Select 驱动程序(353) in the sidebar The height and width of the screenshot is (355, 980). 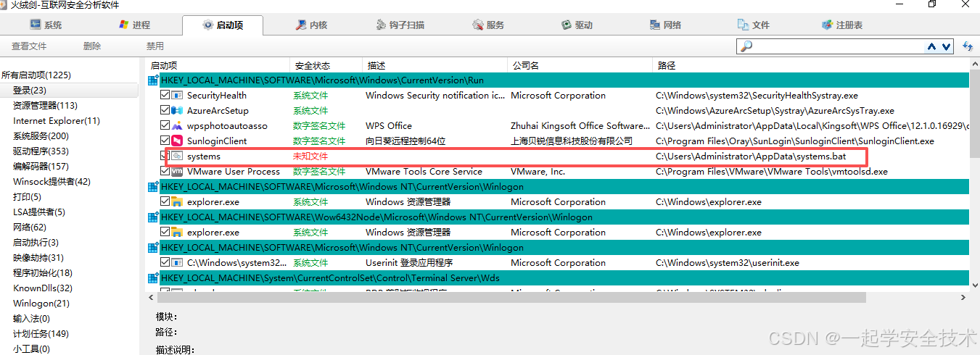[x=41, y=151]
